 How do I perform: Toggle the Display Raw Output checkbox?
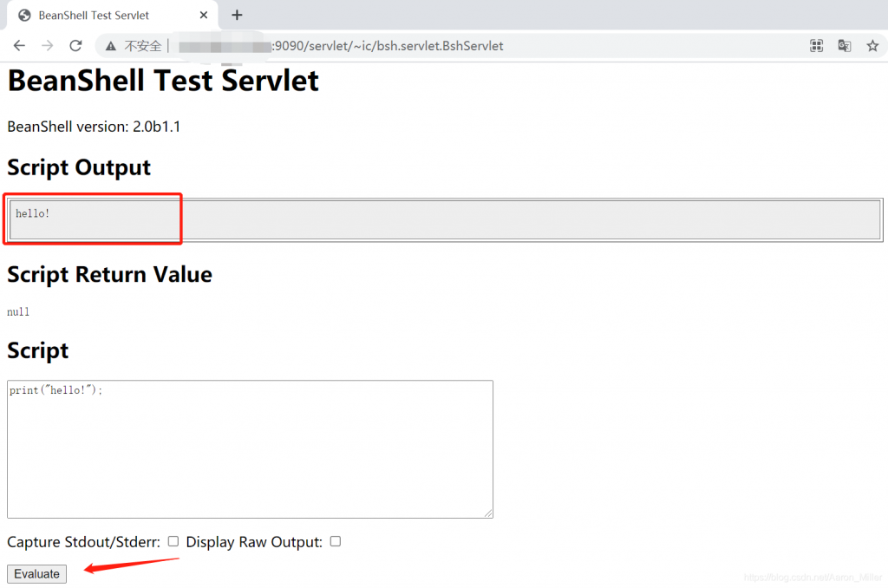336,541
